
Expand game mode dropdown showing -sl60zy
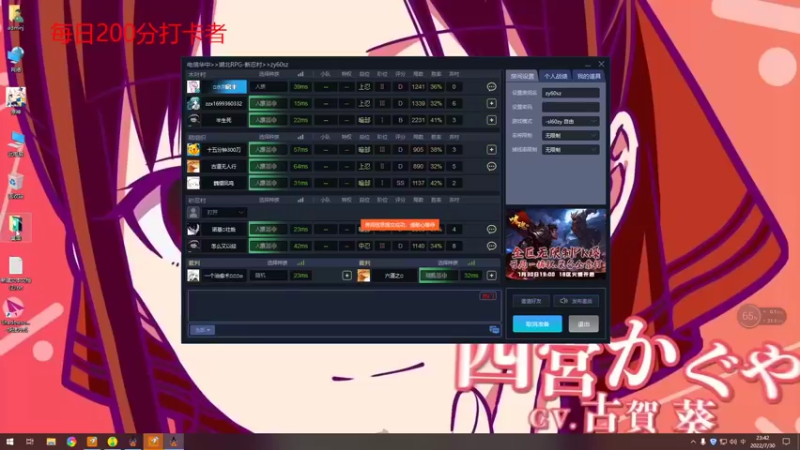(570, 121)
